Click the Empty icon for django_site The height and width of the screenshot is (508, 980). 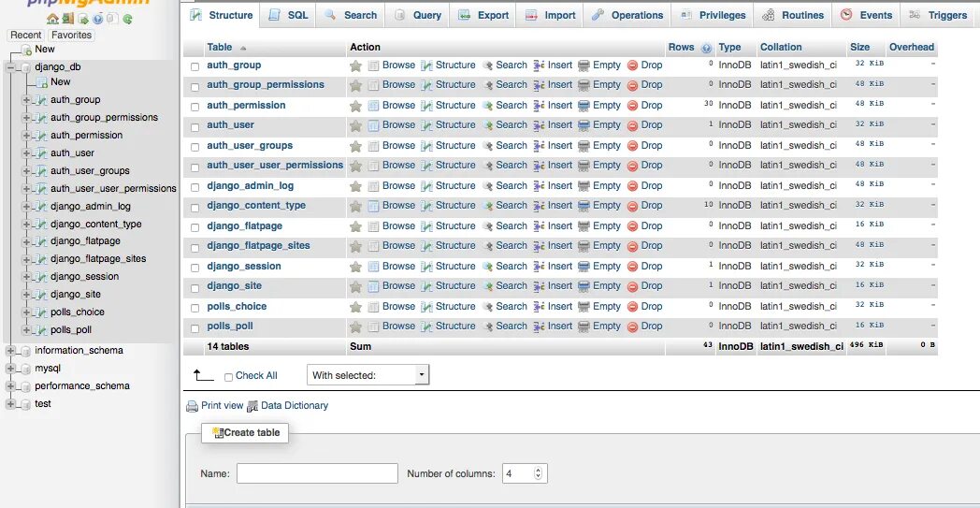pyautogui.click(x=584, y=286)
